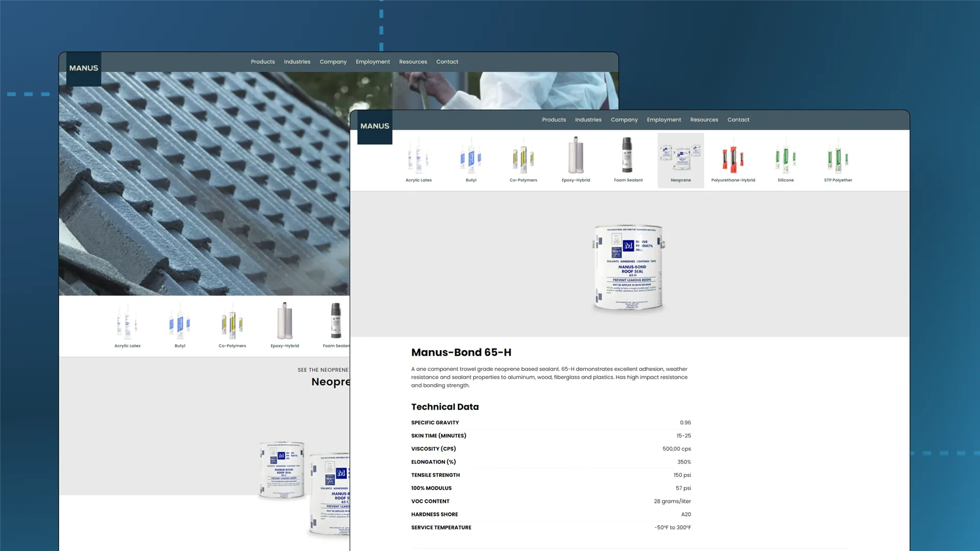Click the 350% elongation value
Screen dimensions: 980x551
[684, 462]
